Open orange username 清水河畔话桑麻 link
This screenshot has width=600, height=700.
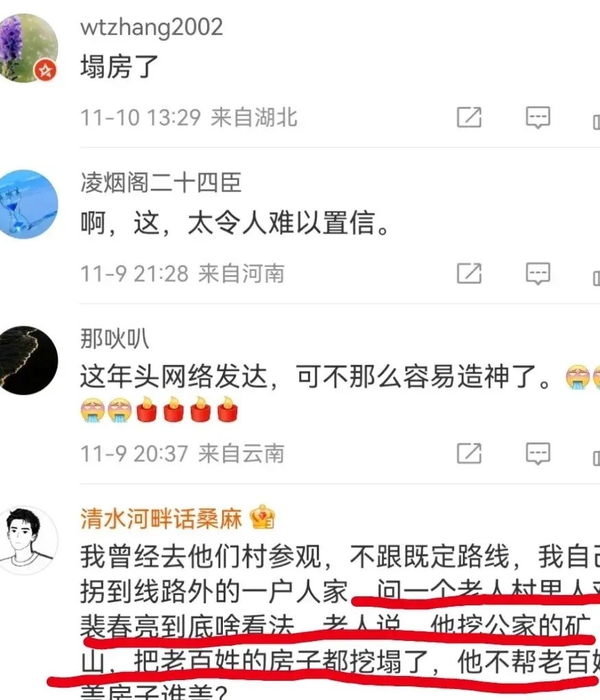point(161,518)
